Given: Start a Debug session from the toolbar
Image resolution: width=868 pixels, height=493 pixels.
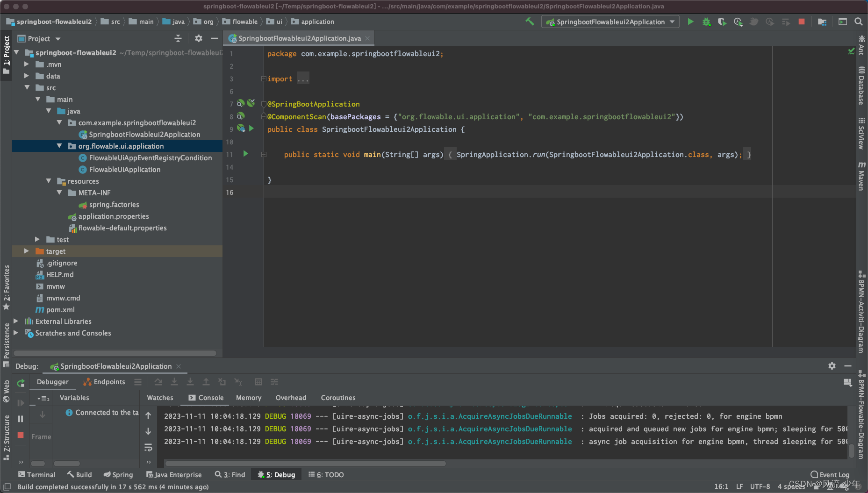Looking at the screenshot, I should (x=706, y=21).
